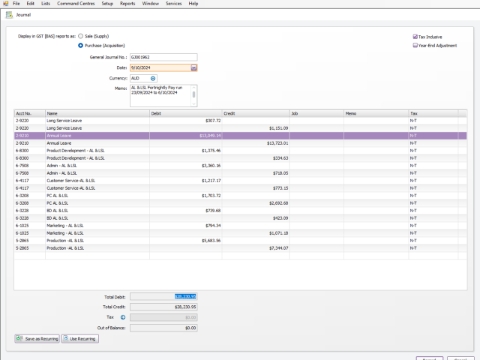Click the Credit column header
480x360 pixels.
[x=256, y=113]
